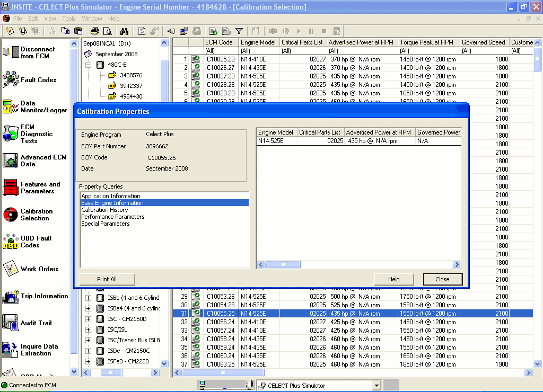Click the Print toolbar icon
543x392 pixels.
pos(94,31)
